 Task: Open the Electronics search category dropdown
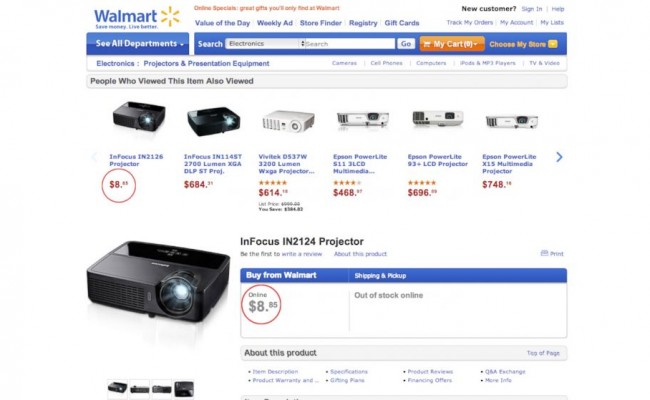263,44
